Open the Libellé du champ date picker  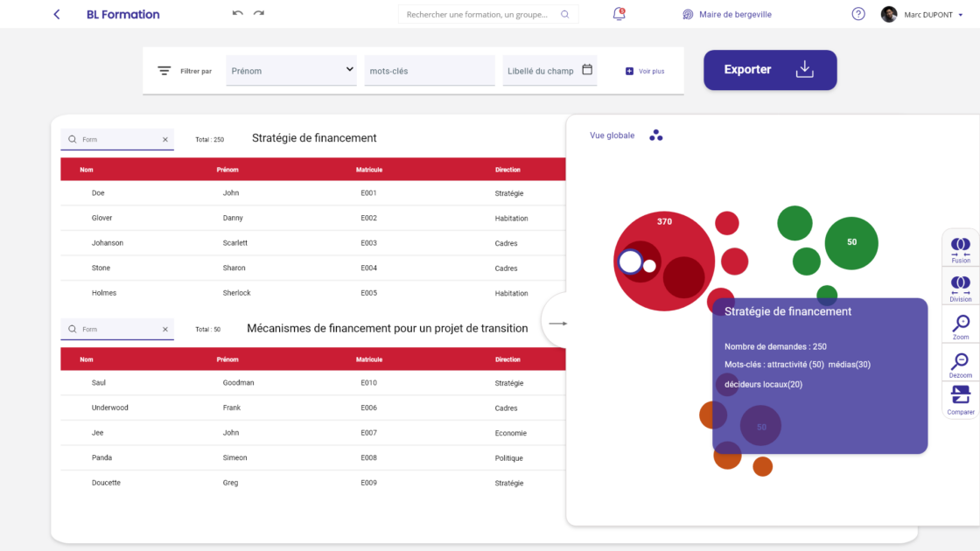click(x=587, y=70)
